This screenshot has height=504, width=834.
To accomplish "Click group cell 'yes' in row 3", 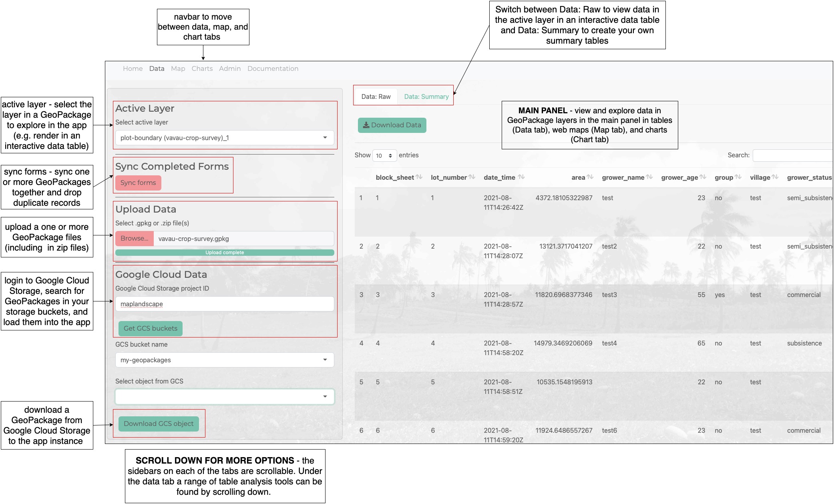I will coord(719,295).
